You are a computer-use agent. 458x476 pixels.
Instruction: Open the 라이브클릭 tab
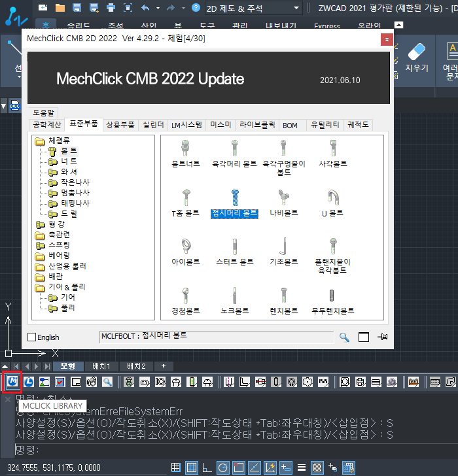coord(257,125)
